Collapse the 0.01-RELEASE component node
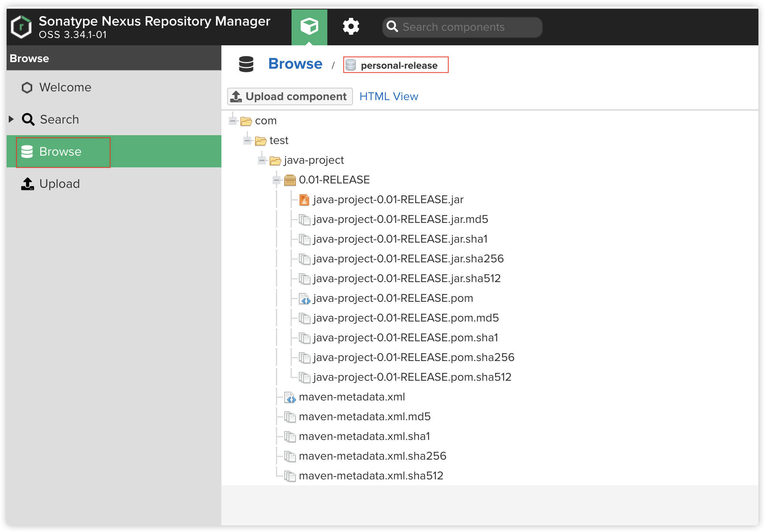The image size is (765, 532). [x=277, y=180]
